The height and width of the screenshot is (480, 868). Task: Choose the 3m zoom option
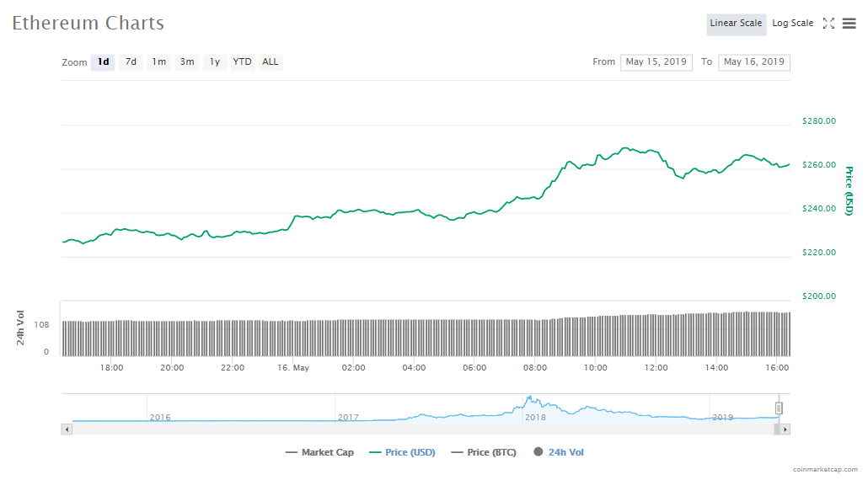(x=187, y=61)
